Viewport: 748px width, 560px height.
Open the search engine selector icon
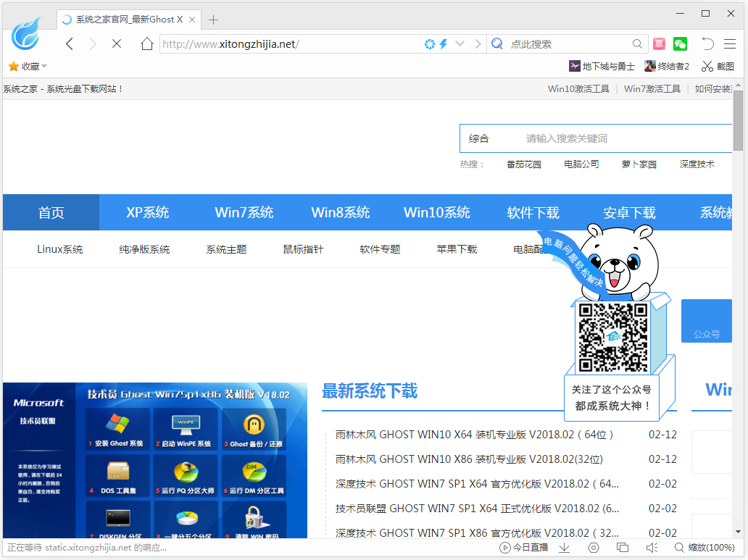(x=497, y=44)
